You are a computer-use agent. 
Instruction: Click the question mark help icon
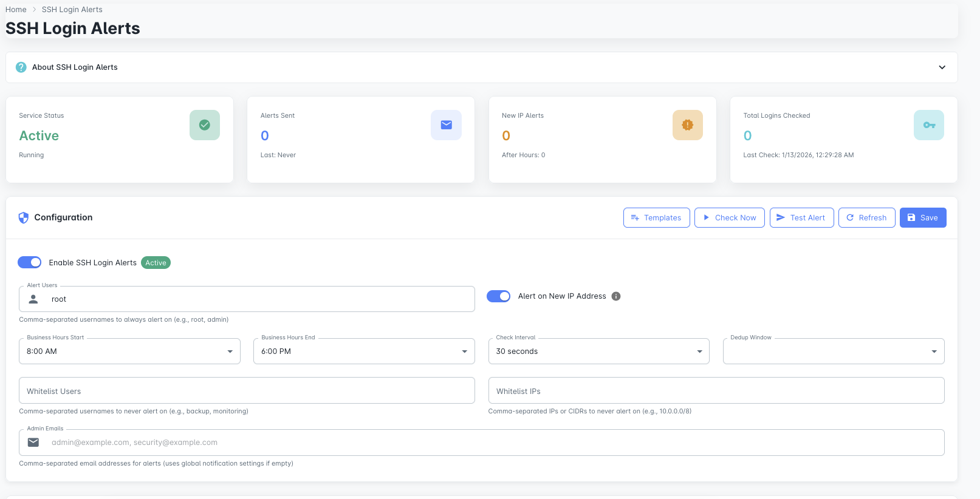tap(21, 67)
